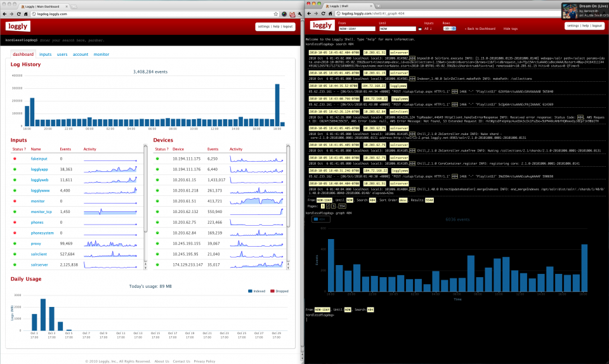Bookmark the logdog.loggly.com page with star icon

tap(276, 14)
